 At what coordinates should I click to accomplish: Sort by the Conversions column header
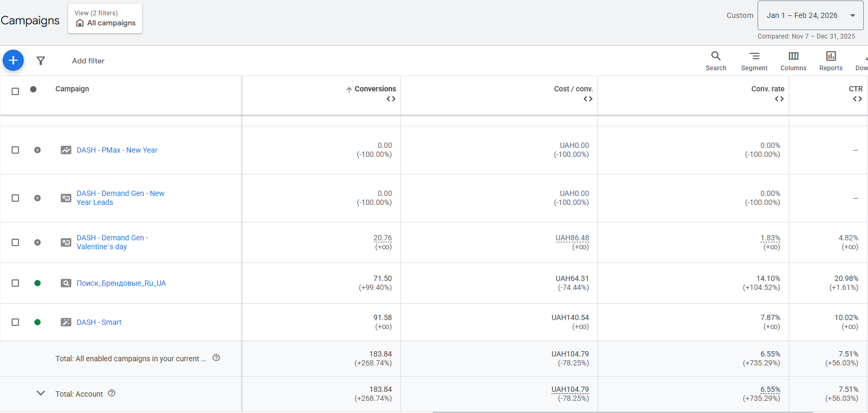(375, 89)
